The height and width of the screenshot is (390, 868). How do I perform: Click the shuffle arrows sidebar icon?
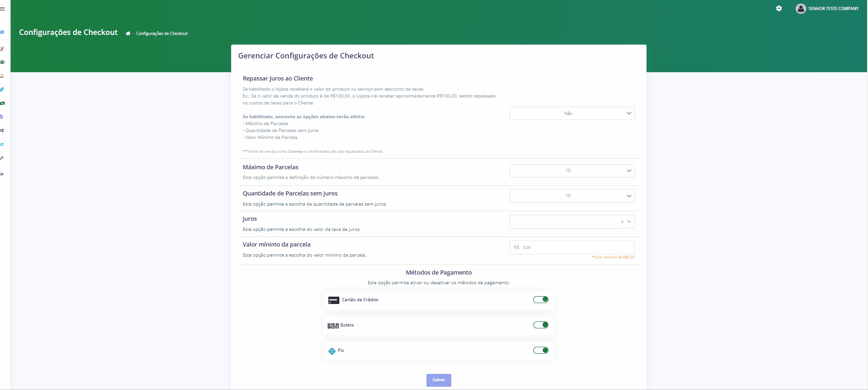point(2,131)
